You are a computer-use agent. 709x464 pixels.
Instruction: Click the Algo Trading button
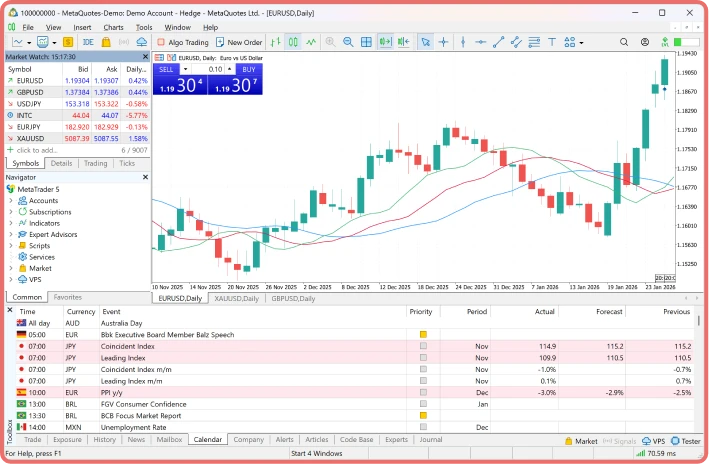tap(181, 42)
